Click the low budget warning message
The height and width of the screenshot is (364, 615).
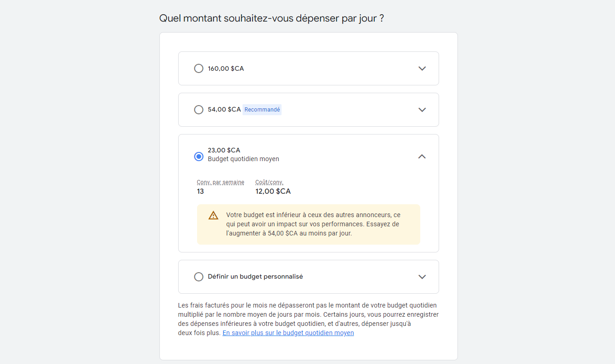coord(313,224)
